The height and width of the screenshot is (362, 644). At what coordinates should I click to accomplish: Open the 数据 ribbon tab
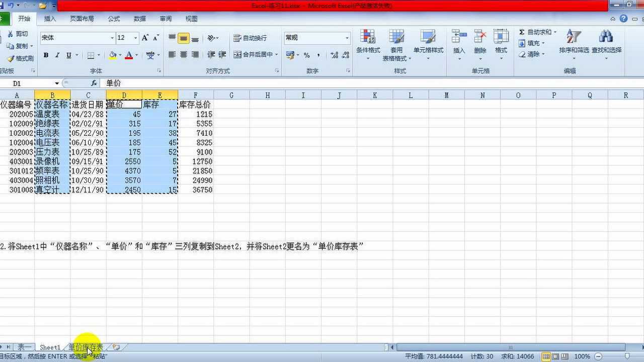point(140,19)
